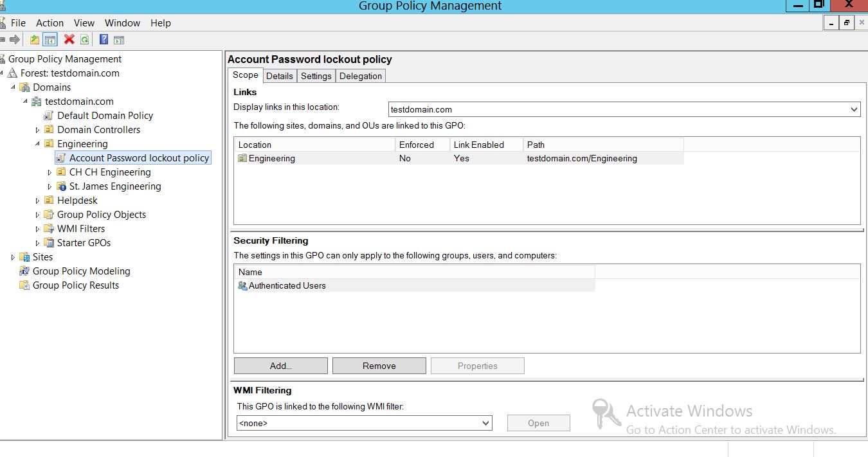The height and width of the screenshot is (457, 868).
Task: Click the Authenticated Users group icon
Action: click(x=242, y=285)
